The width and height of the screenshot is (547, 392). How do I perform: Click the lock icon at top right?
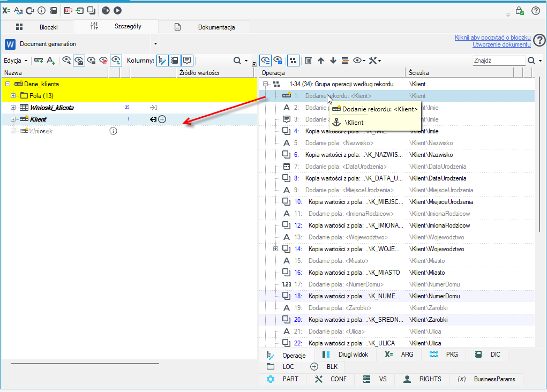click(x=520, y=11)
